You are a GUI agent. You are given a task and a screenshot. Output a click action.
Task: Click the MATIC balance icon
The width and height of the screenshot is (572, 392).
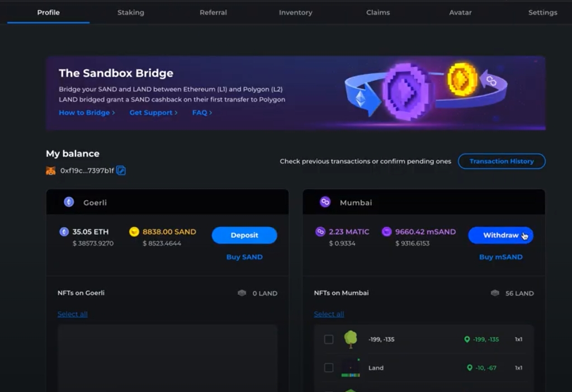pyautogui.click(x=320, y=232)
